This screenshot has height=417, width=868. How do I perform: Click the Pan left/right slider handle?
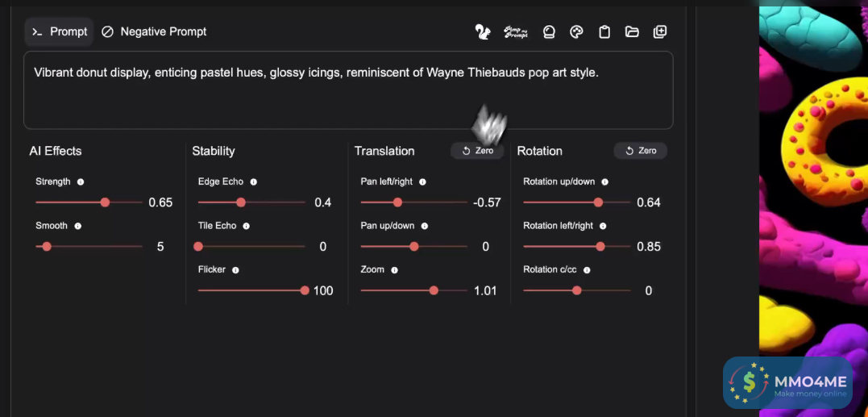397,202
